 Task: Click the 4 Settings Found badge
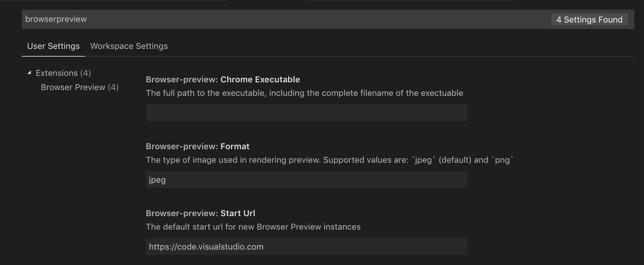(x=589, y=20)
